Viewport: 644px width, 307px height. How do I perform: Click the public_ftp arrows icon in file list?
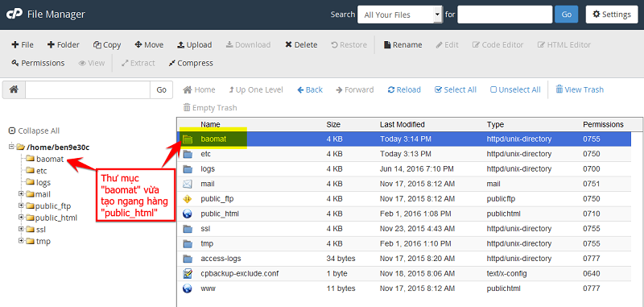click(x=188, y=199)
